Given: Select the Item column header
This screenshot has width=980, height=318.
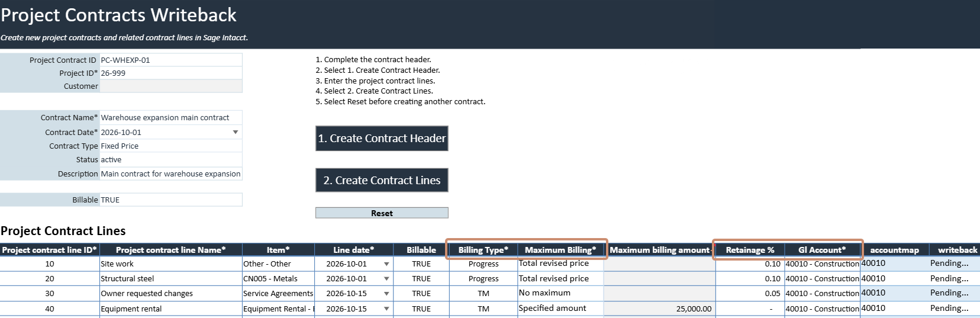Looking at the screenshot, I should point(278,250).
